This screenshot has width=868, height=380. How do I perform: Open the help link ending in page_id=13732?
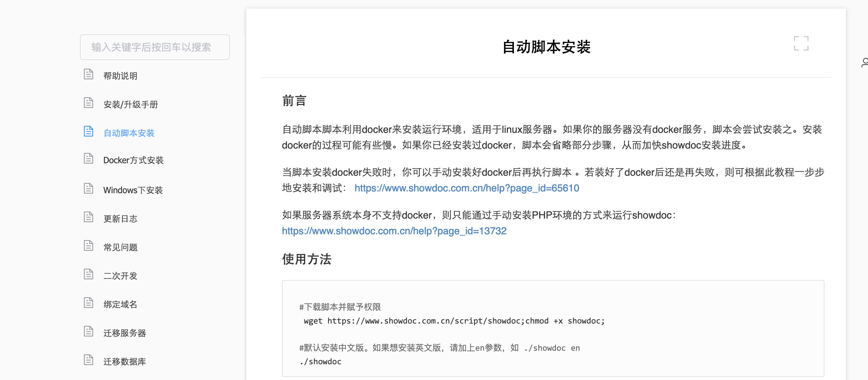pos(394,231)
